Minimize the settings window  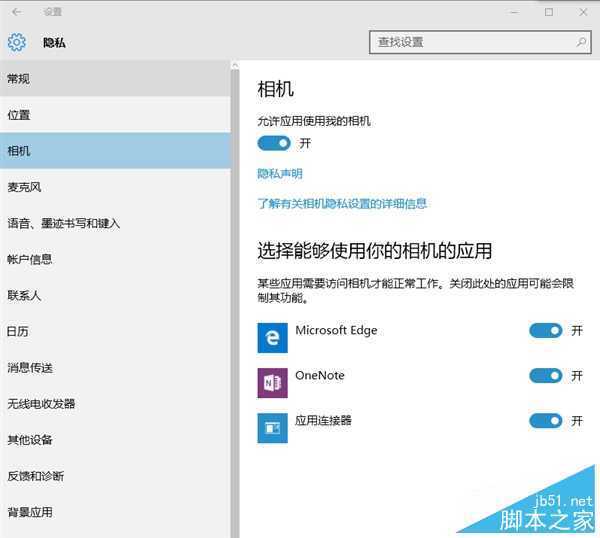pyautogui.click(x=514, y=12)
